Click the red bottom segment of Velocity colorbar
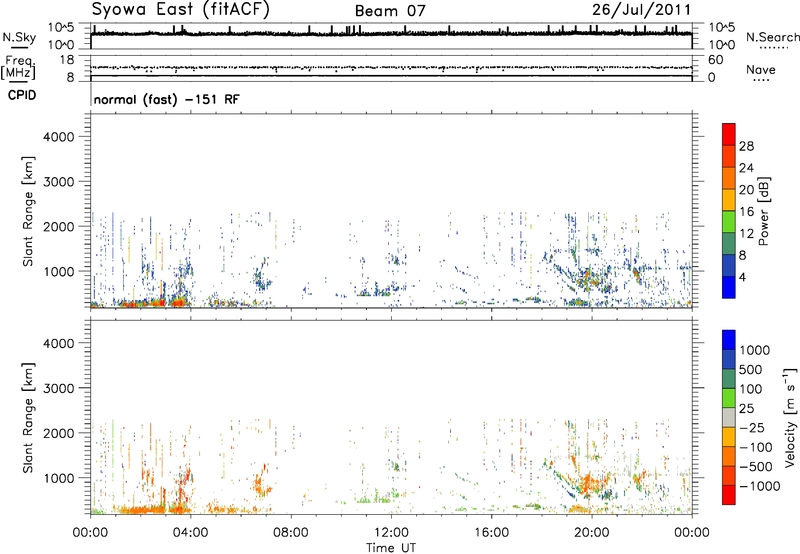The image size is (800, 554). (x=729, y=495)
